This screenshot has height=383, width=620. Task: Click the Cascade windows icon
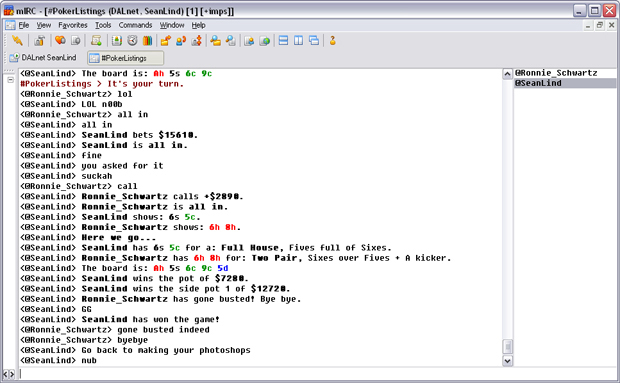pyautogui.click(x=314, y=40)
